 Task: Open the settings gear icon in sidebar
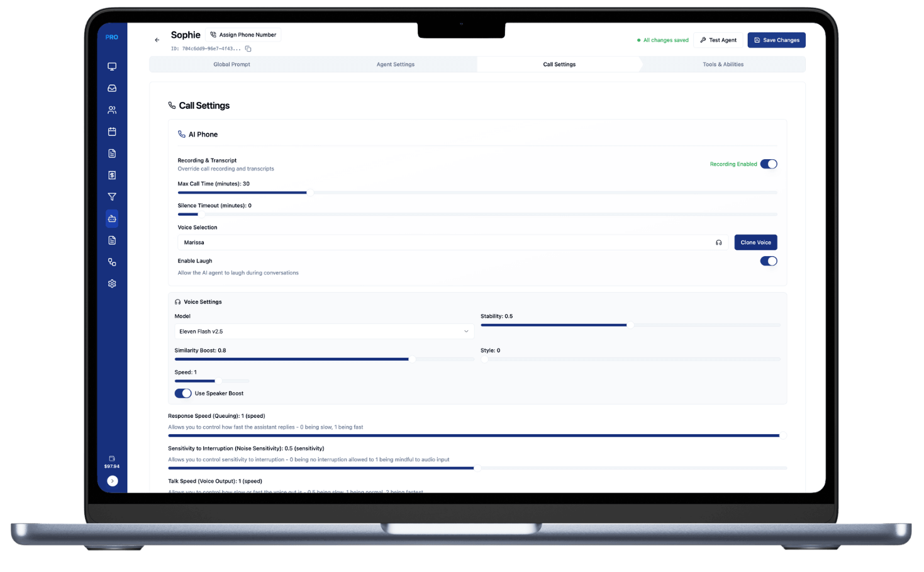[x=112, y=284]
